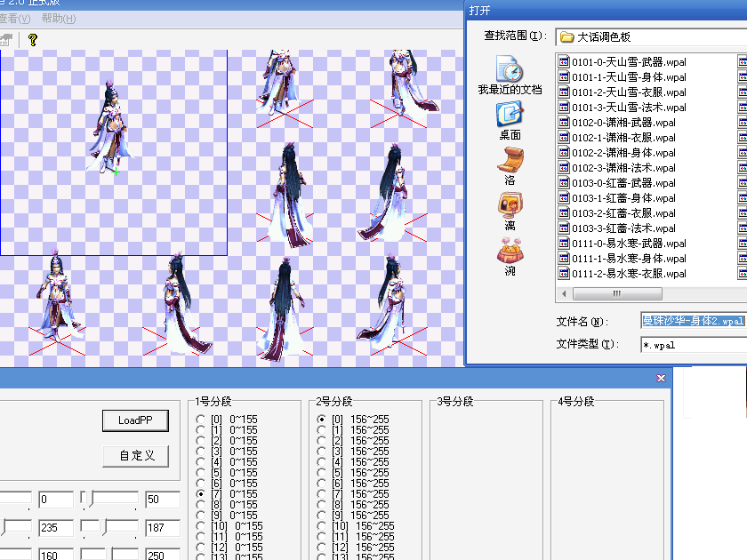The height and width of the screenshot is (560, 747).
Task: Select radio [5] 156~255 in 2号分段
Action: pyautogui.click(x=322, y=472)
